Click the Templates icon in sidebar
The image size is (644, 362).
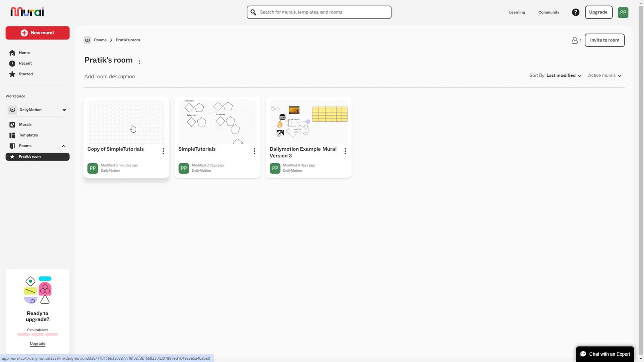pyautogui.click(x=12, y=135)
